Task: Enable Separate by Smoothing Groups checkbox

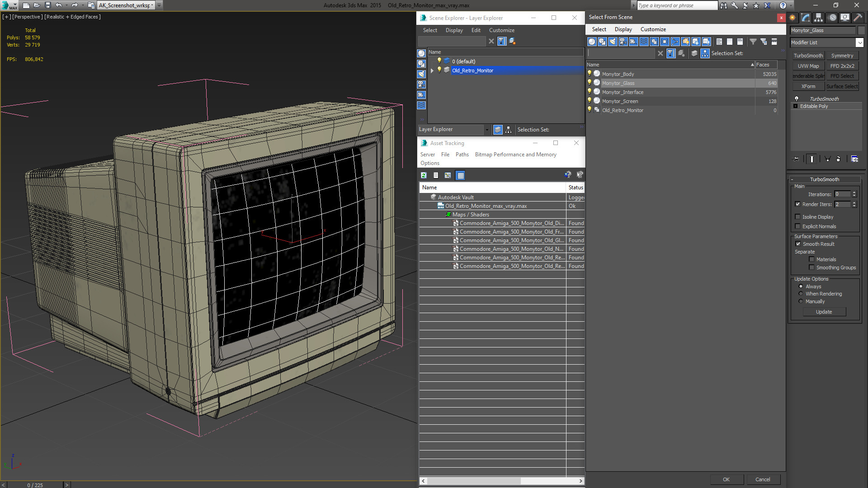Action: pyautogui.click(x=811, y=267)
